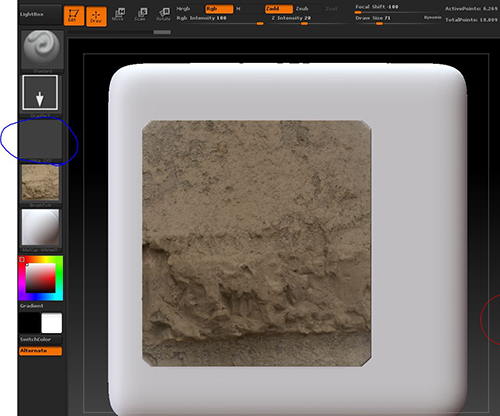Open the LightBox browser
The image size is (500, 416).
(x=40, y=15)
